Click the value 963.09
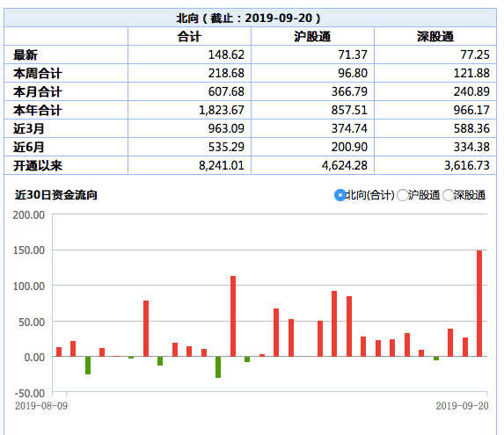Image resolution: width=504 pixels, height=435 pixels. [226, 128]
